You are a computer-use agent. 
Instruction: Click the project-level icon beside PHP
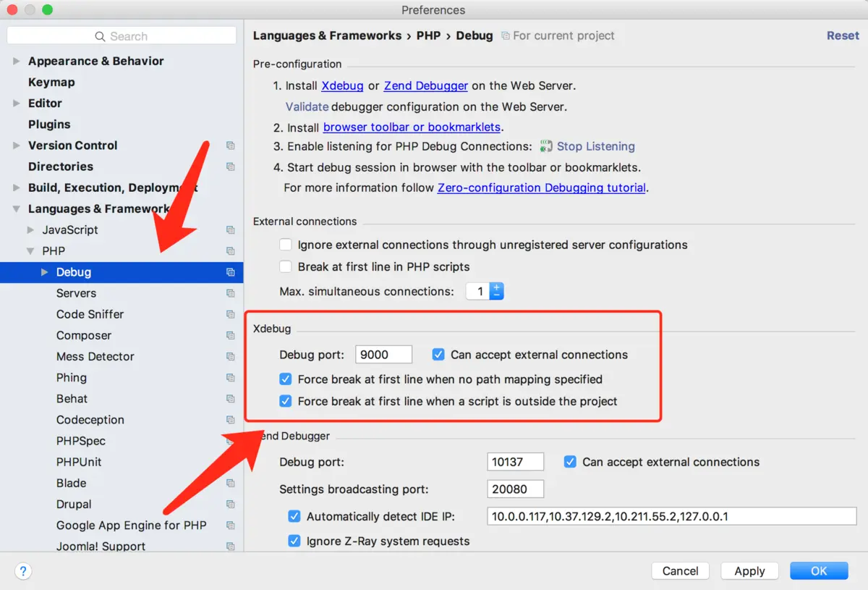[x=230, y=251]
